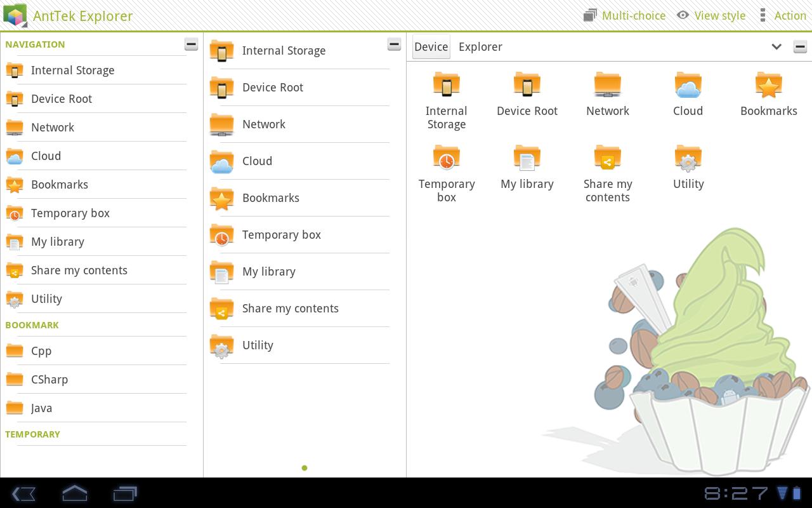Open the Action overflow menu

point(783,15)
